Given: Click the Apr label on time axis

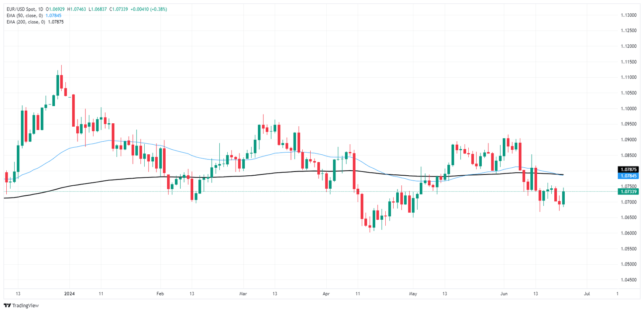Looking at the screenshot, I should 325,294.
